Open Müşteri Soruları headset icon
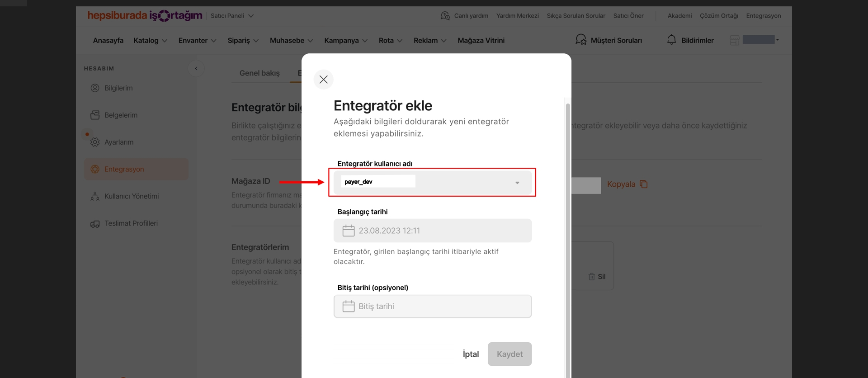The height and width of the screenshot is (378, 868). pos(580,40)
